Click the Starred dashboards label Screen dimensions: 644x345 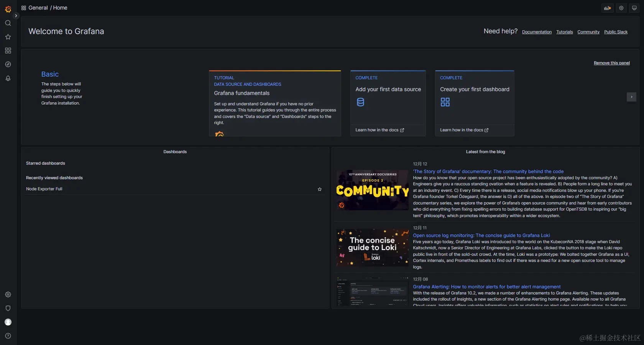(46, 163)
